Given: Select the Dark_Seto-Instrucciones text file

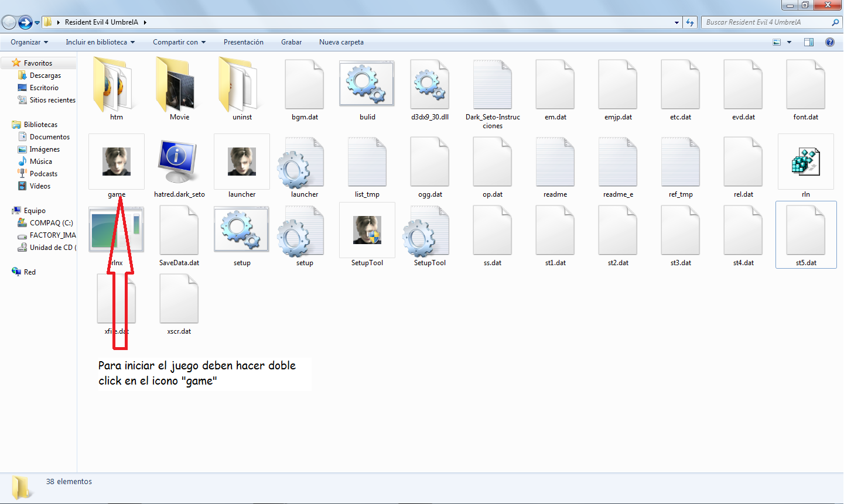Looking at the screenshot, I should pyautogui.click(x=493, y=94).
